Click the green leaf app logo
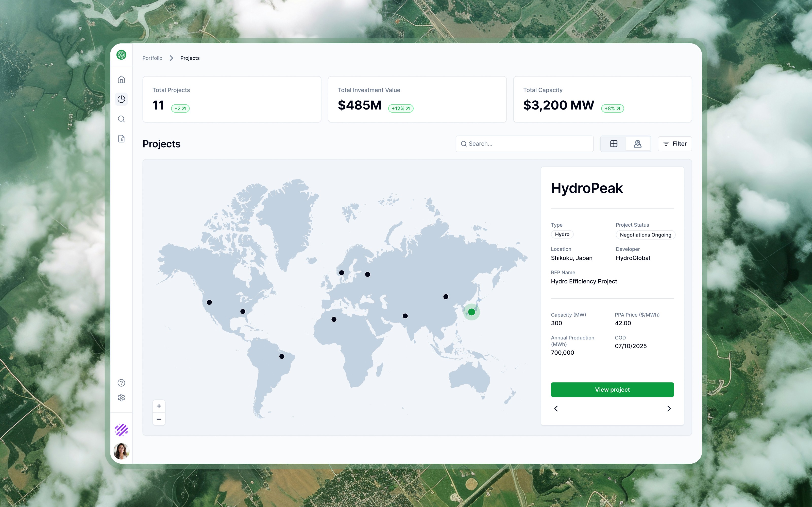 121,55
